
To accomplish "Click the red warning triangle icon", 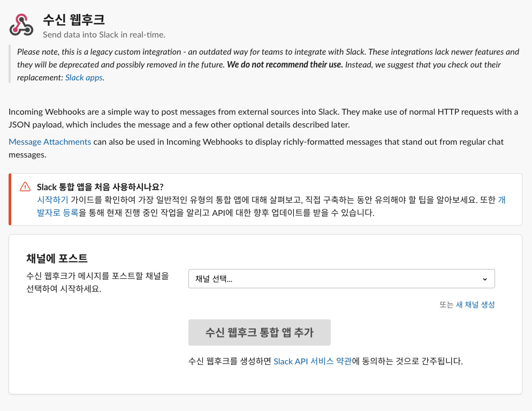I will coord(25,187).
